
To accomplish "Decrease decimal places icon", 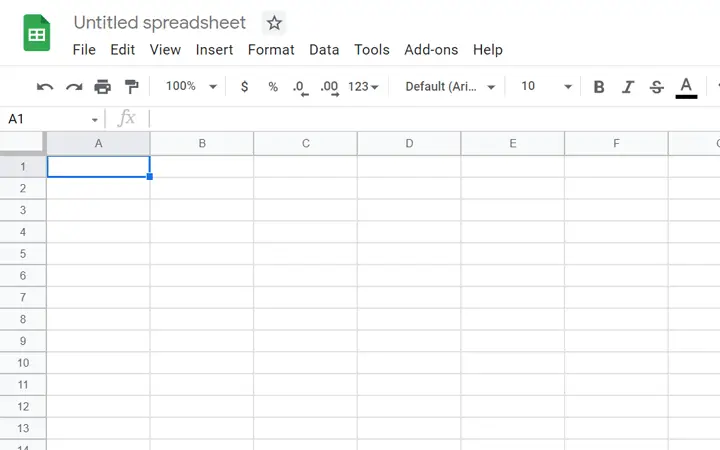I will 300,87.
